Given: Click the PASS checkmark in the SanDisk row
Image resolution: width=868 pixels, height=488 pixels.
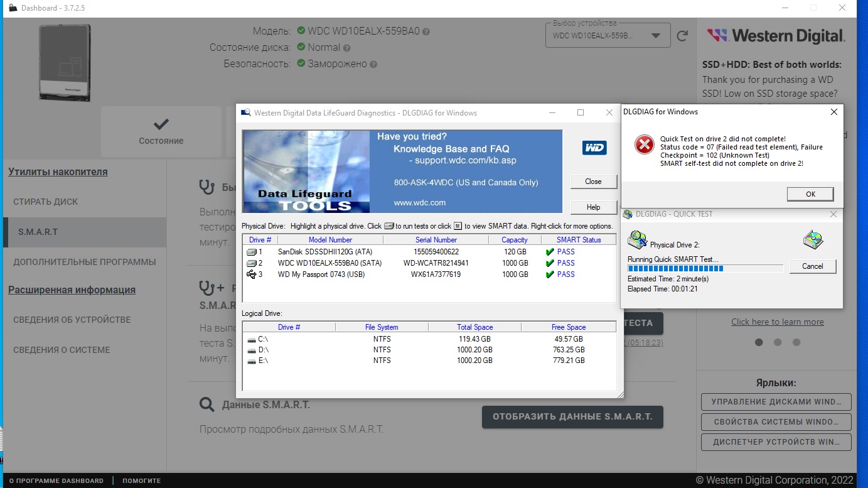Looking at the screenshot, I should tap(550, 252).
